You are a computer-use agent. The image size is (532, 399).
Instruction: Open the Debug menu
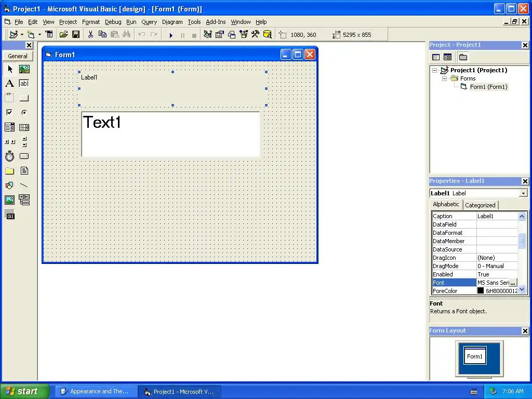coord(113,22)
